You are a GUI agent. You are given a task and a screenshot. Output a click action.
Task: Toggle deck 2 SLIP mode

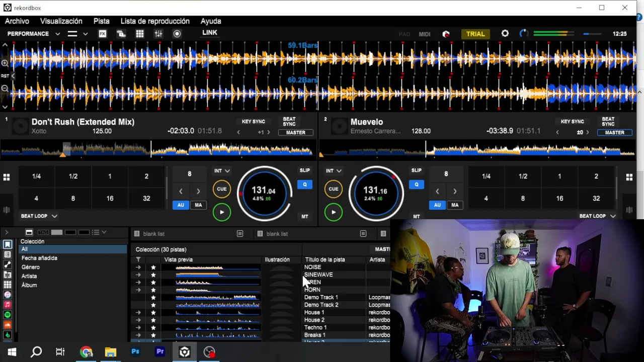click(x=416, y=170)
